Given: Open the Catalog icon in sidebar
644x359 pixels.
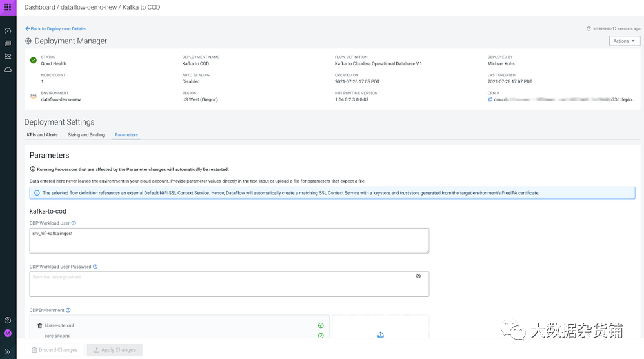Looking at the screenshot, I should pyautogui.click(x=8, y=43).
